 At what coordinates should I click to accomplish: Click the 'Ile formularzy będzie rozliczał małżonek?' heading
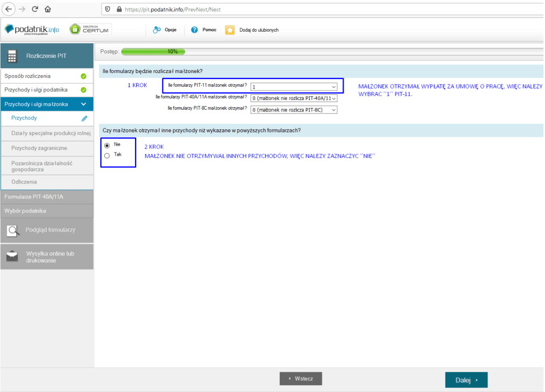152,71
